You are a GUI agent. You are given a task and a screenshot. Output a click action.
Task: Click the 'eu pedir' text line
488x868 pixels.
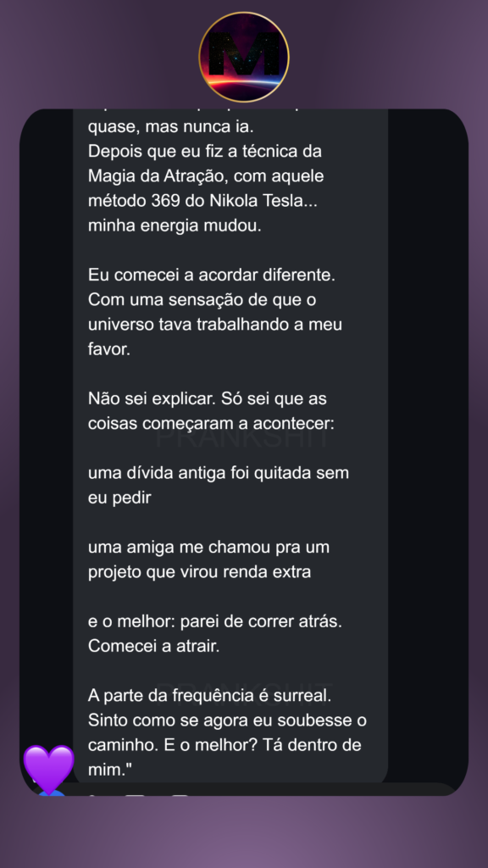click(x=119, y=498)
